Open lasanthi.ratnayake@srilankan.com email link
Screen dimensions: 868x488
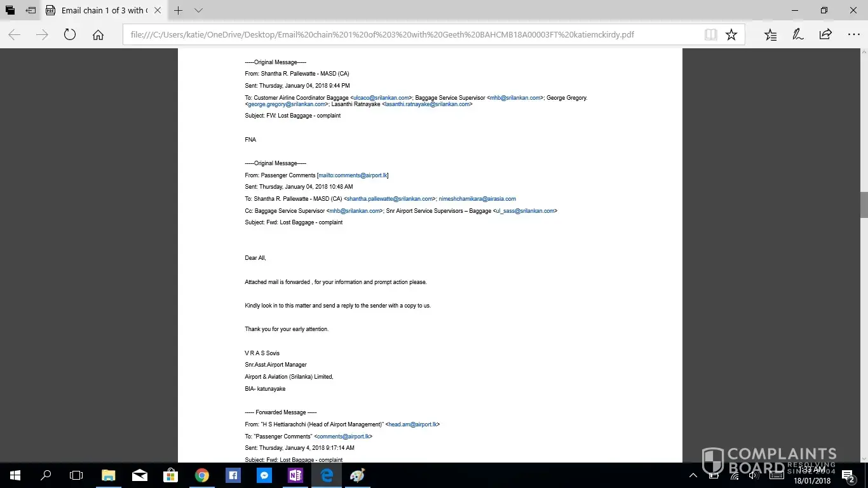tap(427, 104)
